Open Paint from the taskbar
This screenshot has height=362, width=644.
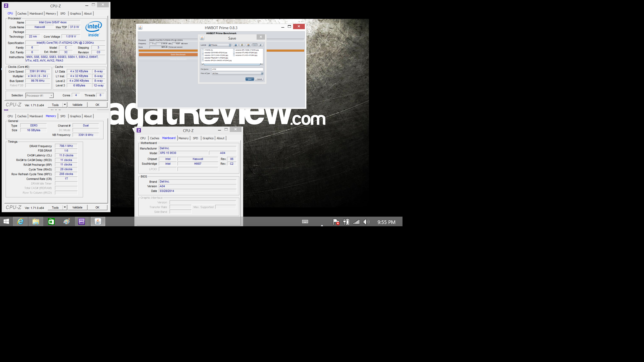66,222
